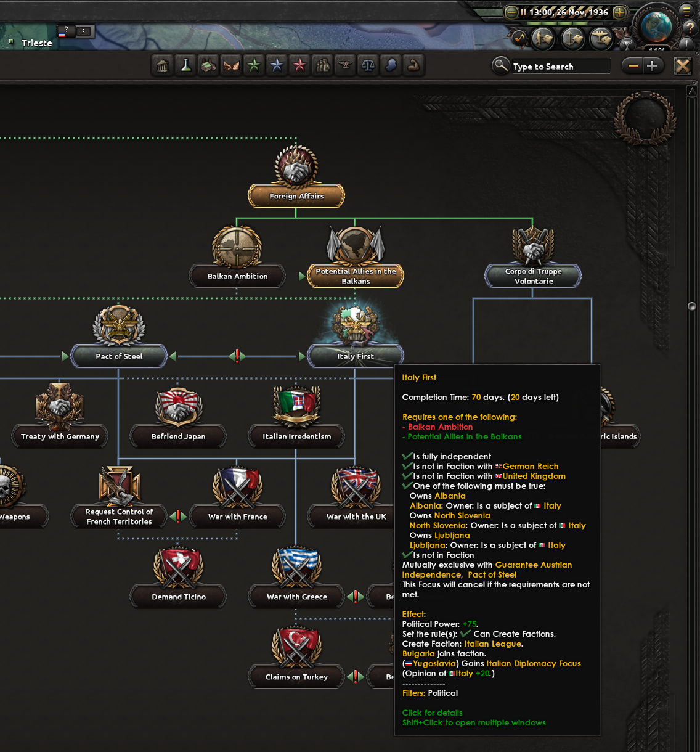
Task: Open the navy anchor report icon
Action: [x=572, y=38]
